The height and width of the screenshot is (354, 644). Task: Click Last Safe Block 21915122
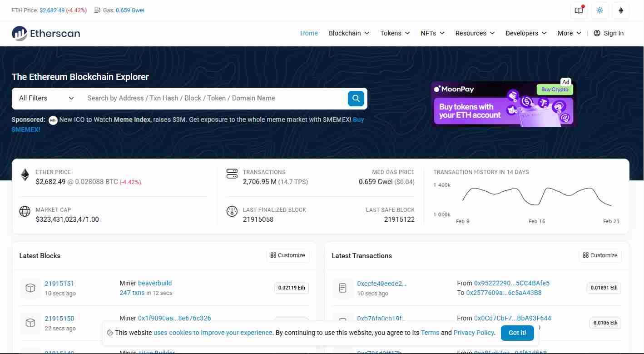[399, 219]
